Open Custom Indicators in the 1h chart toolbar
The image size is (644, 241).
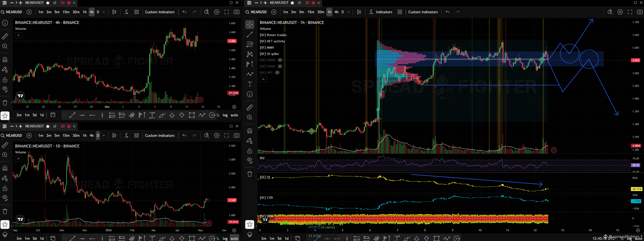[x=423, y=12]
